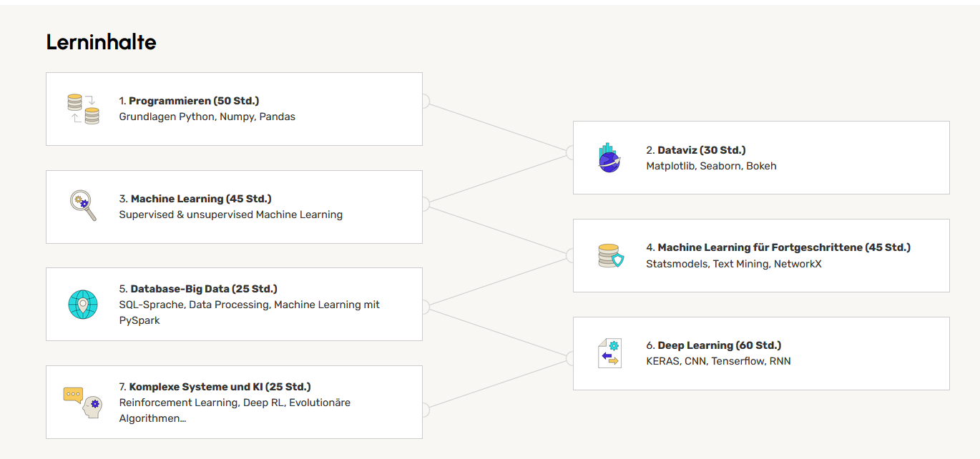
Task: Click the database shield icon for advanced ML
Action: pyautogui.click(x=610, y=255)
